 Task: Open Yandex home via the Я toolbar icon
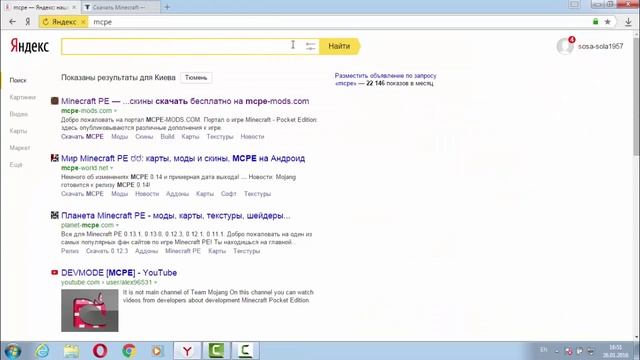click(28, 22)
